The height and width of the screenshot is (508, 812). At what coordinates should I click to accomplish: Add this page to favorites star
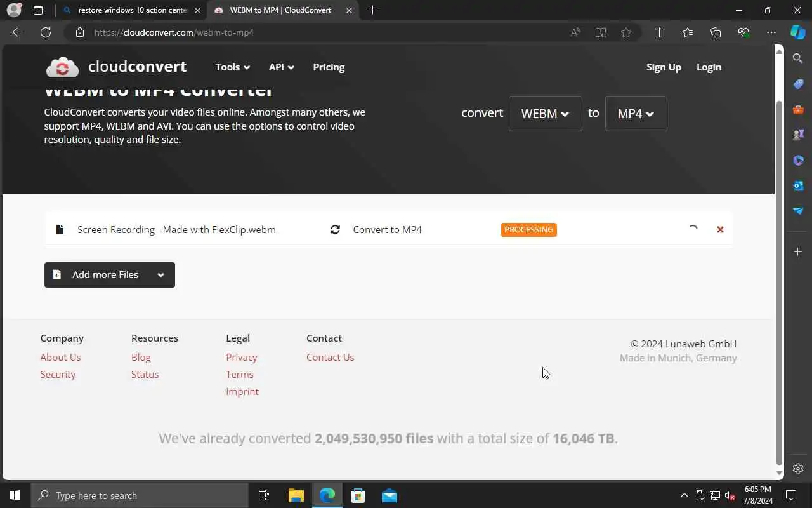(x=626, y=32)
